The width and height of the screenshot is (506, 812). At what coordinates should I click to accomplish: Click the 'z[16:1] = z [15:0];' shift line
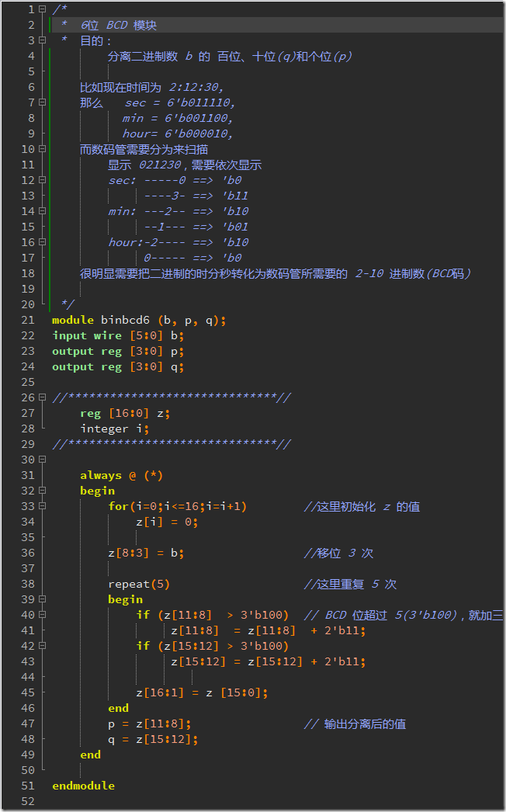point(202,693)
